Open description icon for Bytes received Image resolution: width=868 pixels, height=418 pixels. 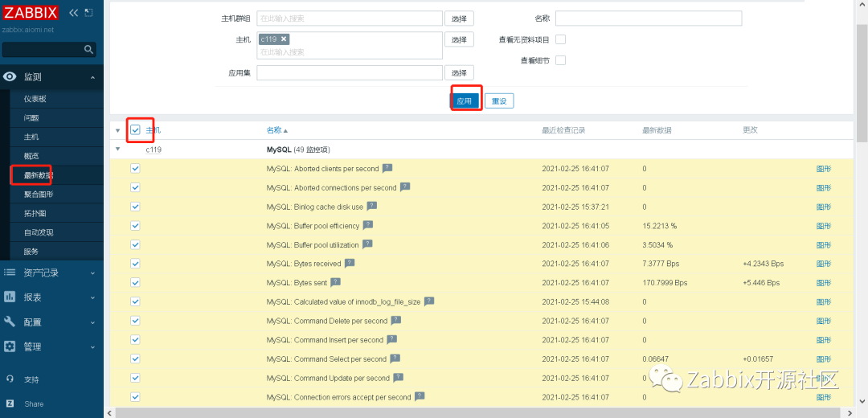point(350,263)
